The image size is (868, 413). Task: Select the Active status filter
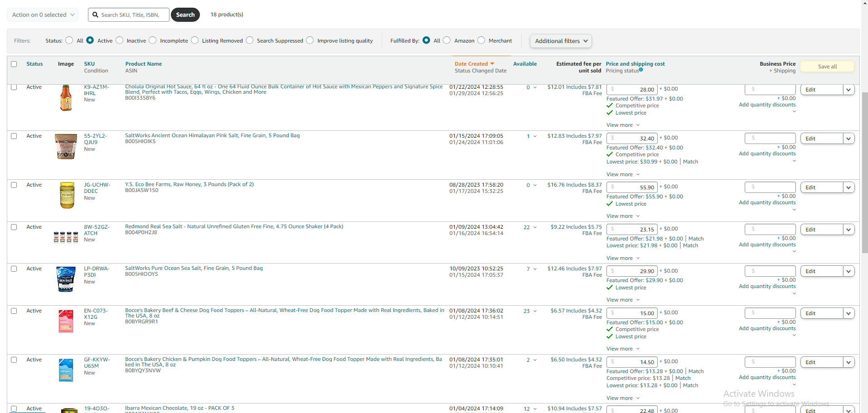click(x=90, y=40)
